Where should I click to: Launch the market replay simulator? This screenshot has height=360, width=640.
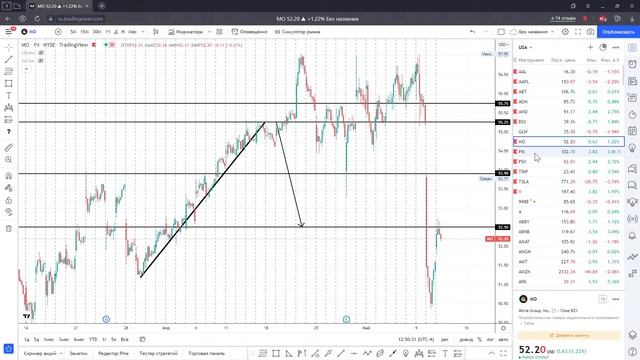[297, 31]
